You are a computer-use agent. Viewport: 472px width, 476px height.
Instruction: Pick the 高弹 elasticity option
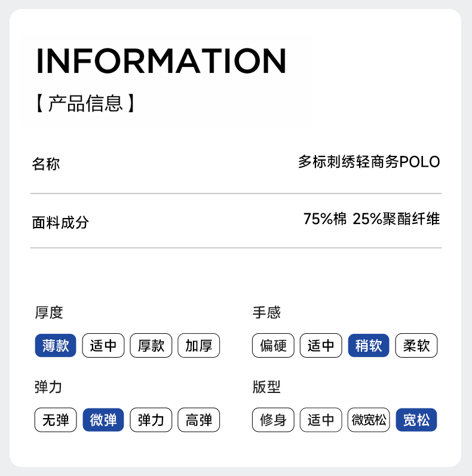tap(199, 420)
